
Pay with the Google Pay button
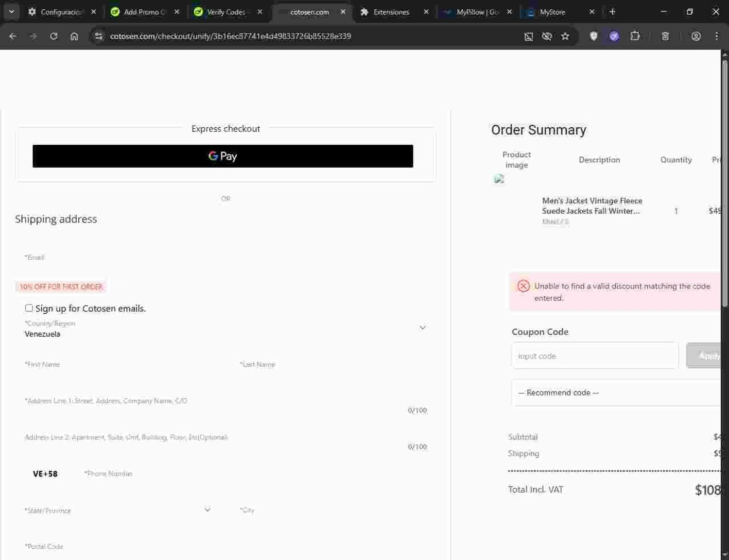point(223,156)
